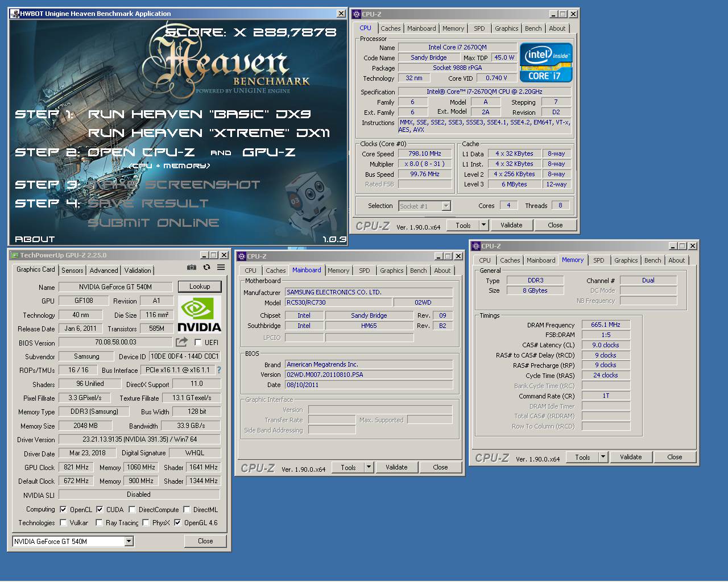Image resolution: width=728 pixels, height=582 pixels.
Task: Toggle the DirectCompute checkbox
Action: point(132,509)
